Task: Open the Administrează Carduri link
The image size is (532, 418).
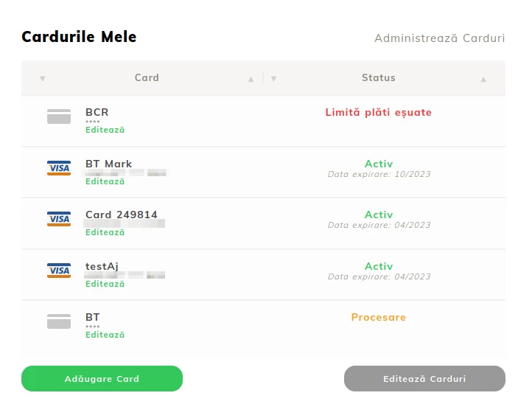Action: click(x=439, y=38)
